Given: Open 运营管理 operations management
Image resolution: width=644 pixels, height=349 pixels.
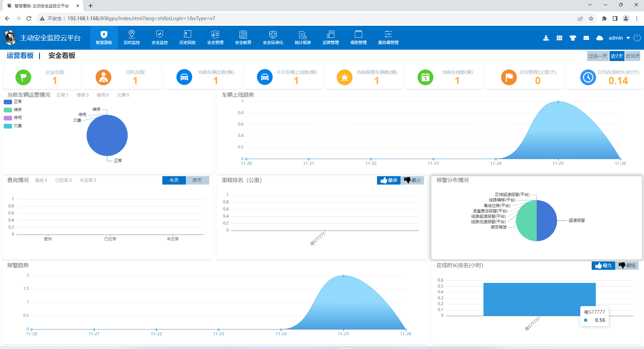Looking at the screenshot, I should (x=331, y=38).
